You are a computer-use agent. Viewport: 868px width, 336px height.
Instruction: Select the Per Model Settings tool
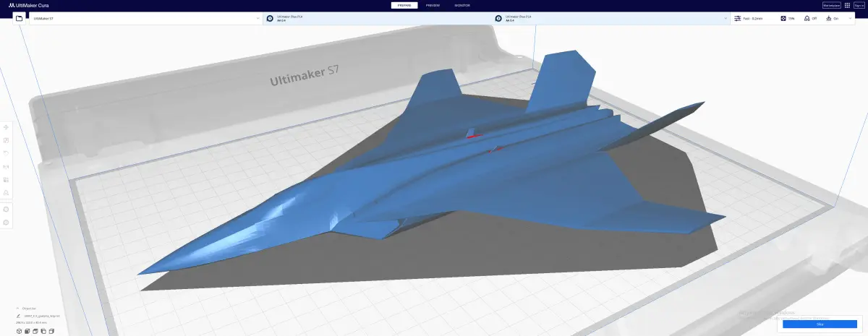(x=6, y=179)
